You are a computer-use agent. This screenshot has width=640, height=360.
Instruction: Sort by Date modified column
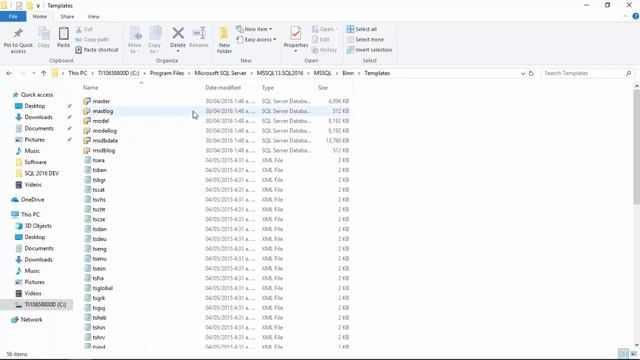pyautogui.click(x=223, y=88)
